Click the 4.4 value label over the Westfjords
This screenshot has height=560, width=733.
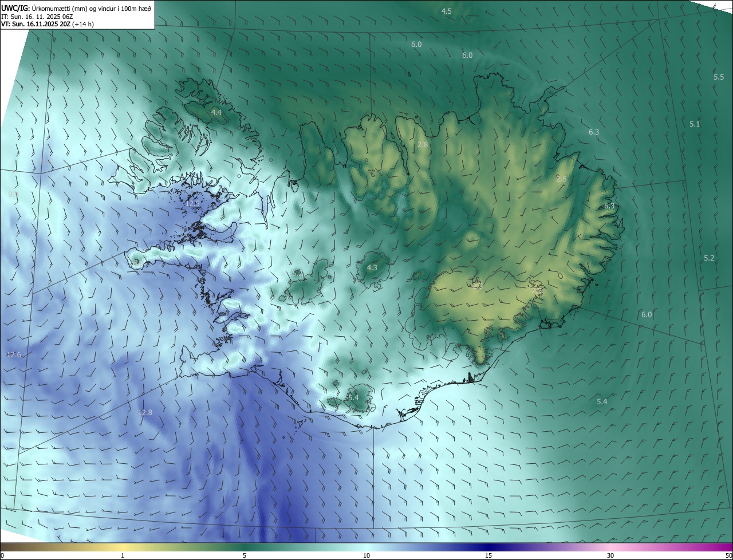[x=216, y=113]
